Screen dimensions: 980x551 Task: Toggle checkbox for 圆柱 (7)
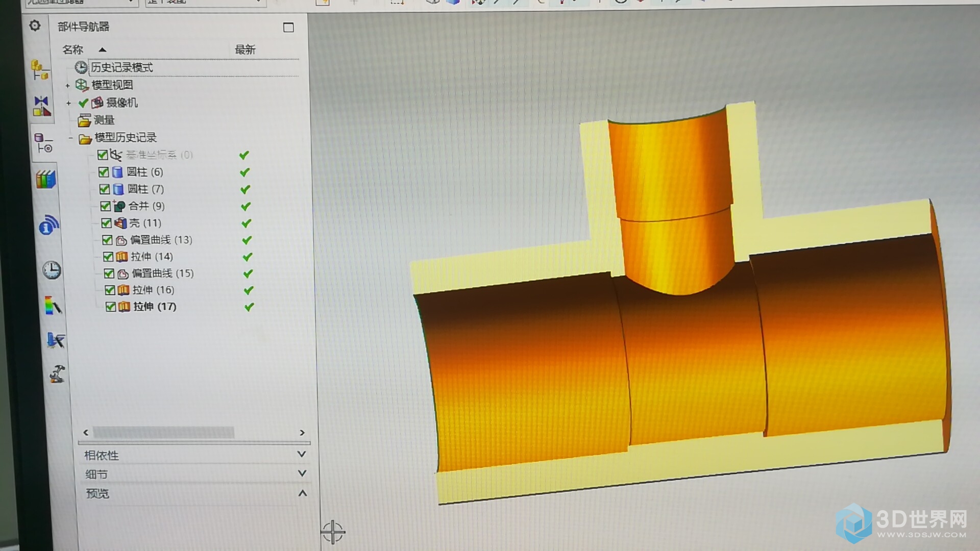coord(105,189)
